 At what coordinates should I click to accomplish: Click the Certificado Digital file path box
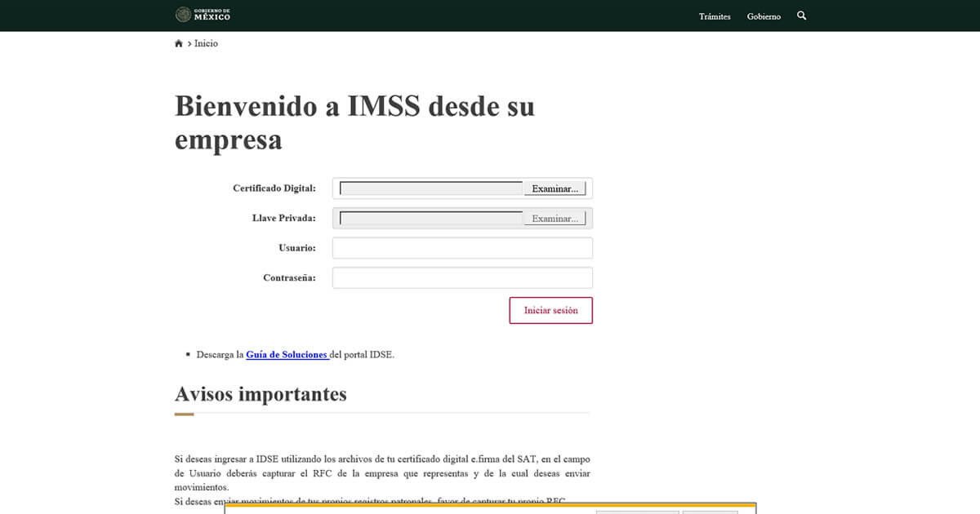pyautogui.click(x=430, y=188)
